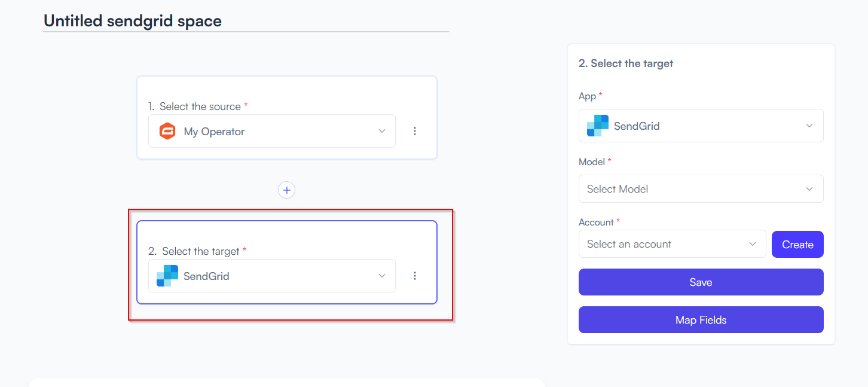Open the App dropdown showing SendGrid
This screenshot has height=387, width=868.
pos(701,126)
